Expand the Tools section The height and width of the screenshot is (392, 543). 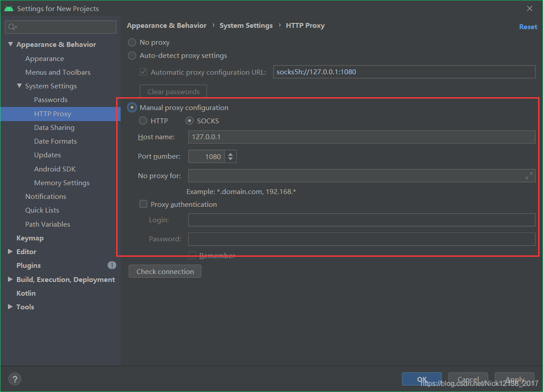10,307
